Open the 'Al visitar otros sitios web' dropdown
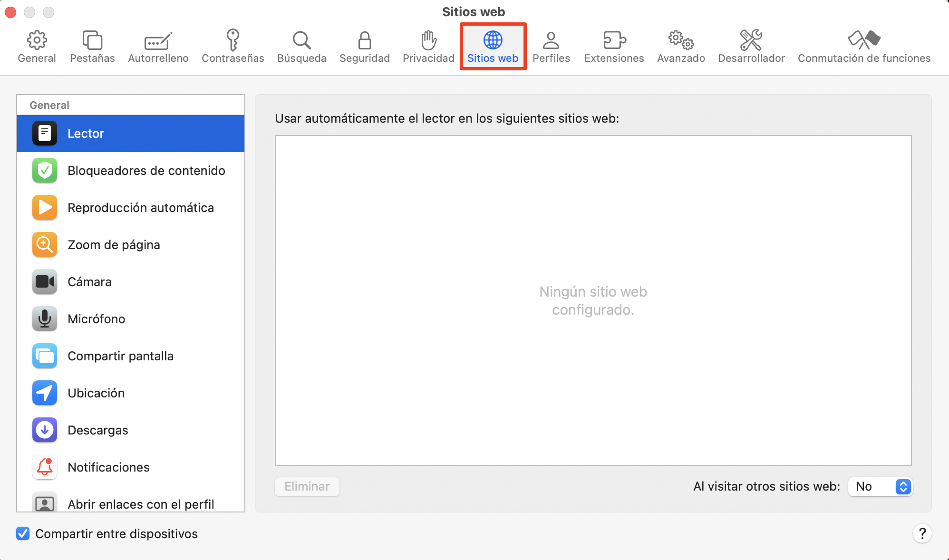 880,486
